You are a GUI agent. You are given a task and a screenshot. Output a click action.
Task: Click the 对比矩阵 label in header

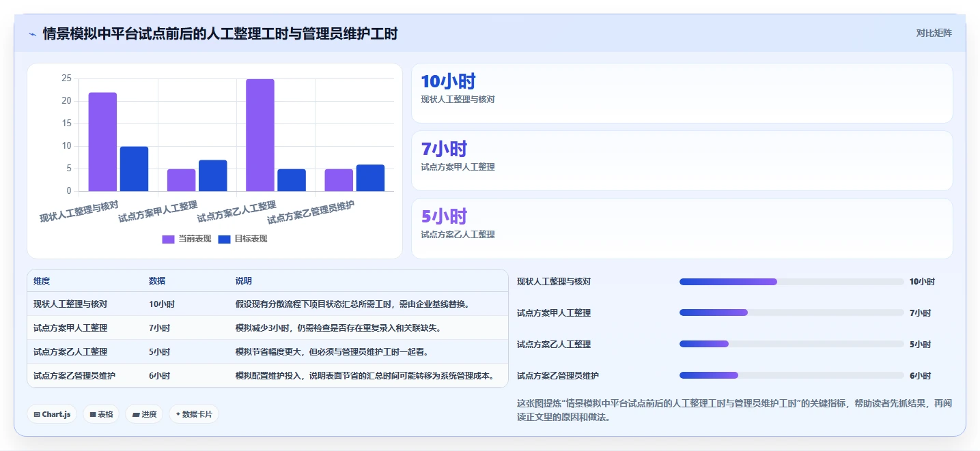click(x=934, y=33)
